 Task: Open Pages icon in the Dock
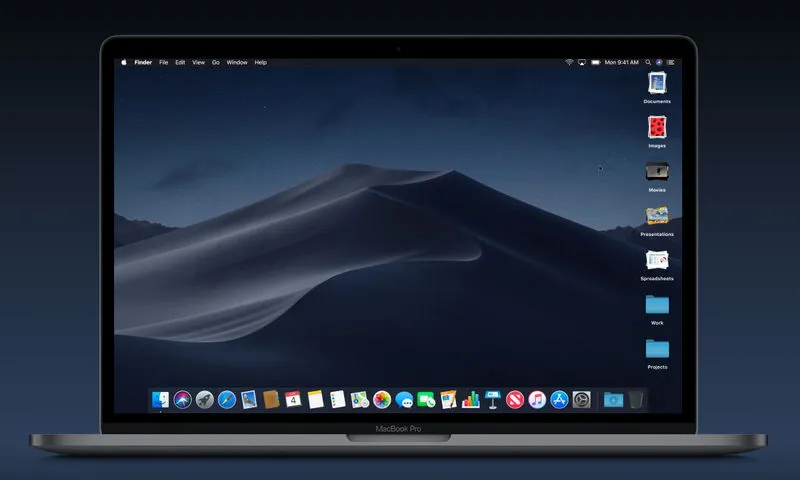[448, 399]
